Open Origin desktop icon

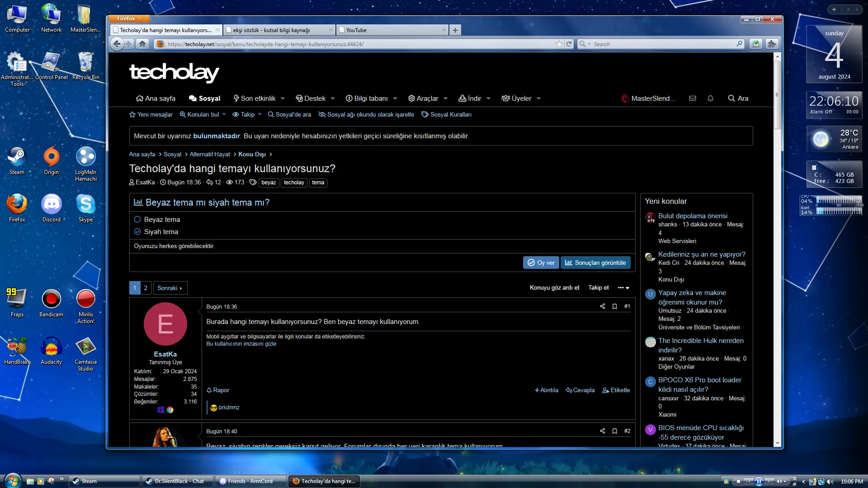51,160
